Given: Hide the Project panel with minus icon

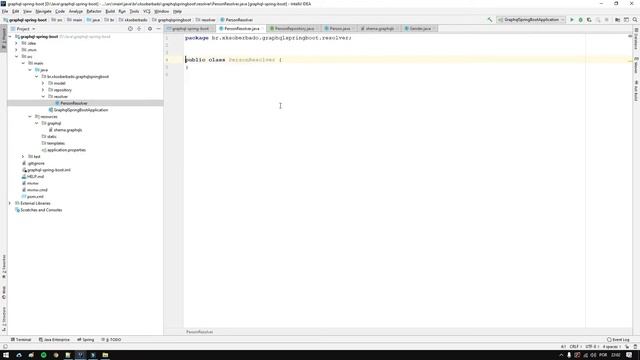Looking at the screenshot, I should tap(158, 29).
